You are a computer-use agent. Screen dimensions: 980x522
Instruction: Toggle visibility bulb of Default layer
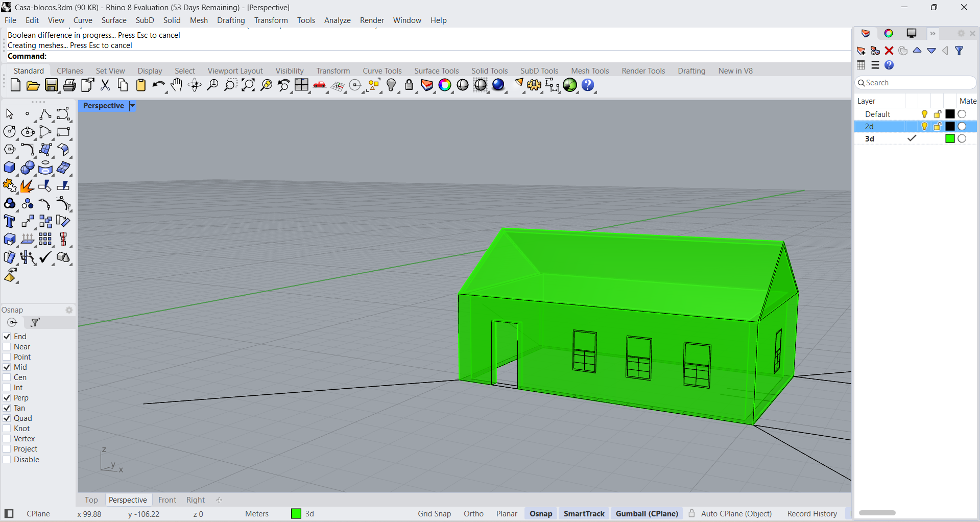tap(924, 114)
